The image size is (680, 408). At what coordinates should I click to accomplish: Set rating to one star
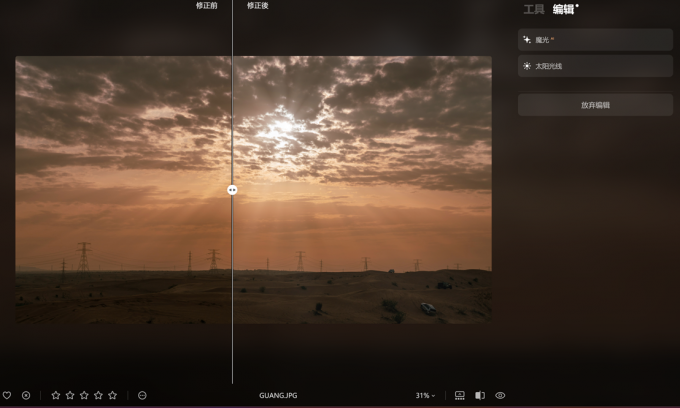(56, 395)
